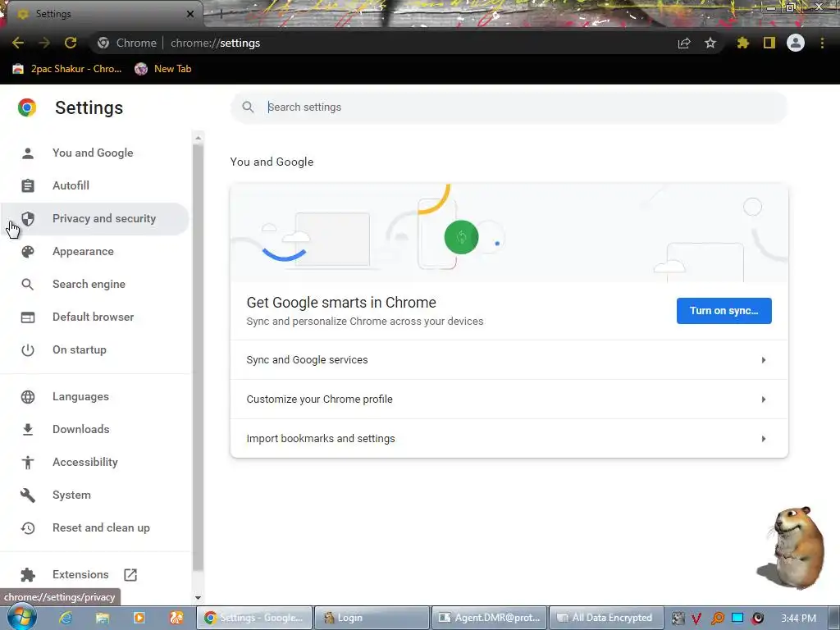
Task: Click the Chrome logo beside Settings title
Action: pos(27,107)
